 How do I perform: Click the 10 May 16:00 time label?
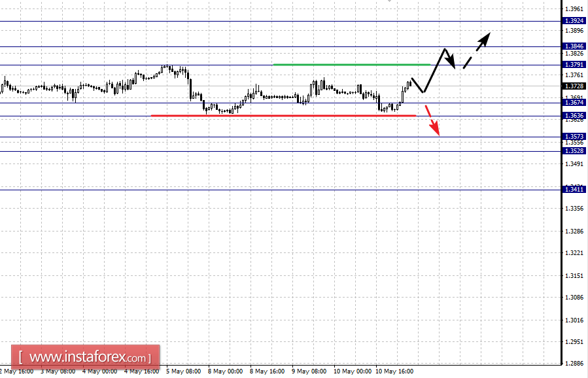point(394,371)
